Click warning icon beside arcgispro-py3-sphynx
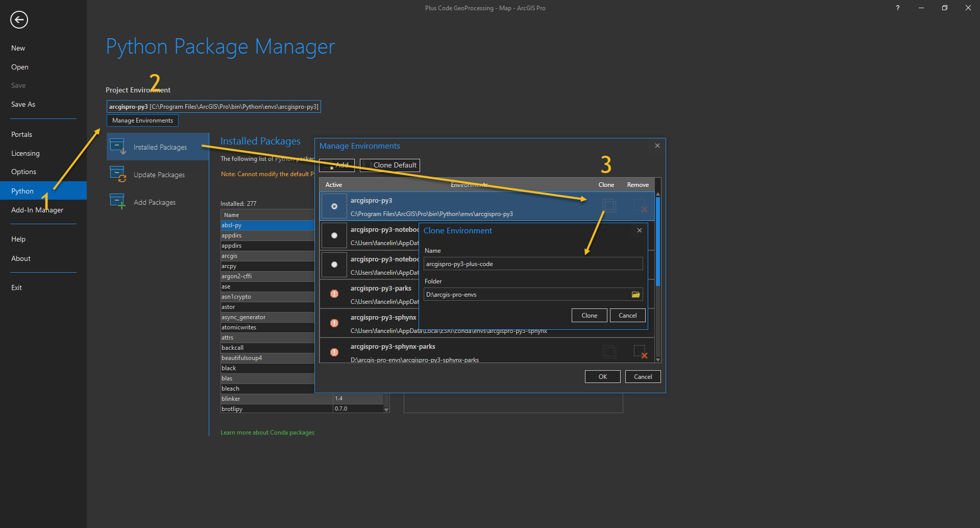980x528 pixels. [x=334, y=323]
